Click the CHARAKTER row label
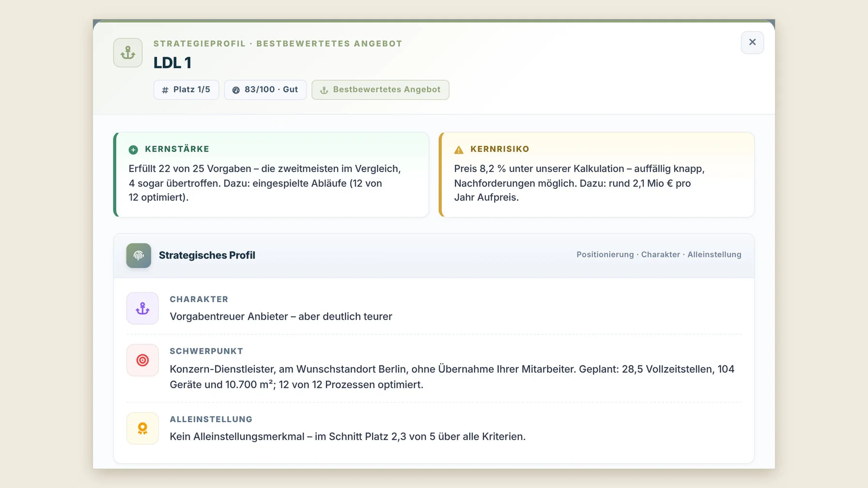868x488 pixels. coord(199,299)
